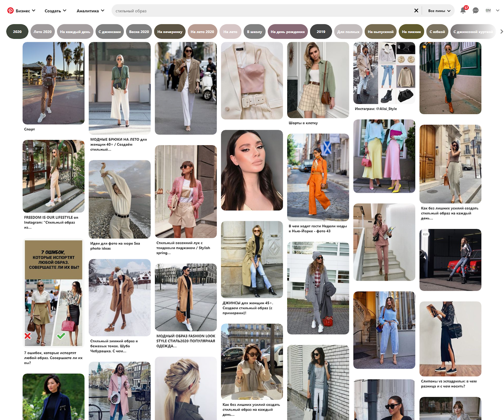Select the Лето 2020 filter chip
The image size is (504, 420).
[x=42, y=31]
